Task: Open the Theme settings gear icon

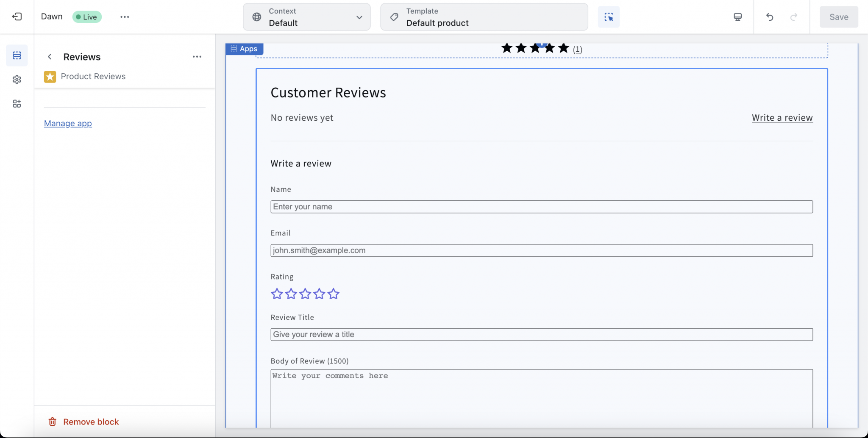Action: pos(17,80)
